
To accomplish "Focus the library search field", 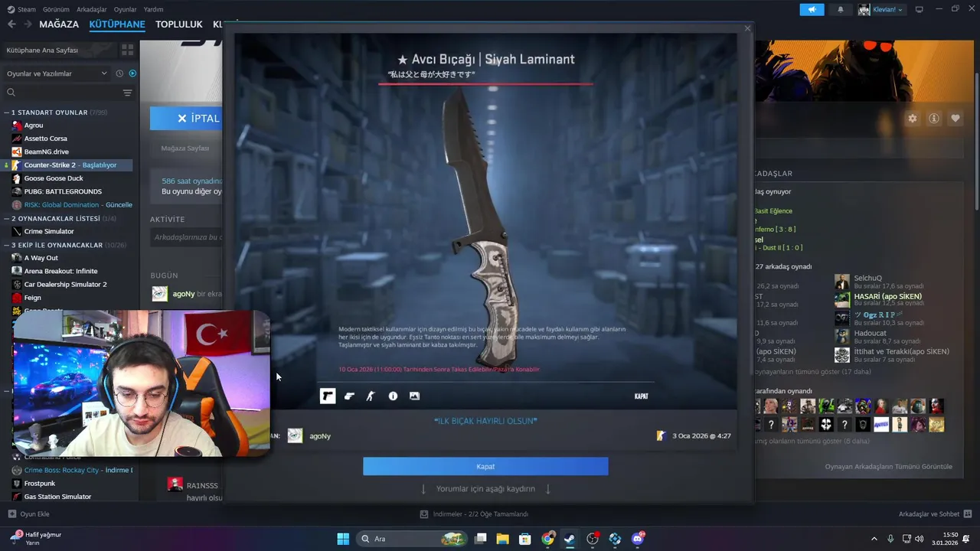I will pos(61,93).
